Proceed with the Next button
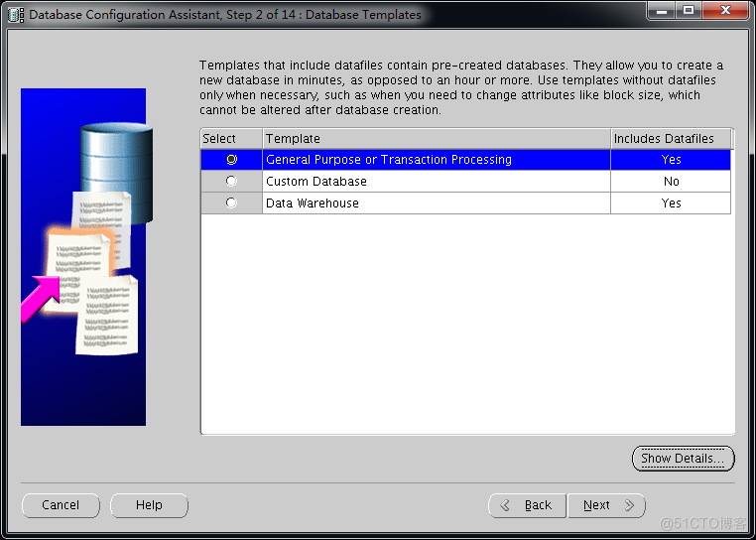Image resolution: width=756 pixels, height=540 pixels. 606,505
